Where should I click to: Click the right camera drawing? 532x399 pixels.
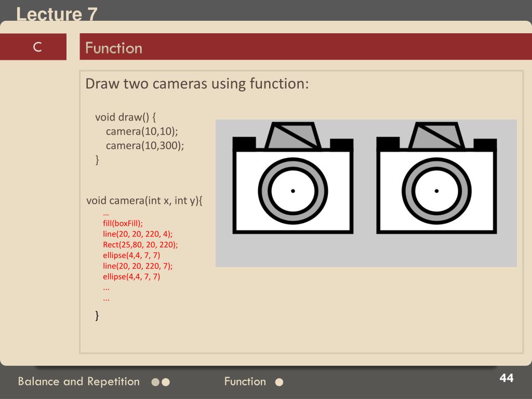pos(436,178)
